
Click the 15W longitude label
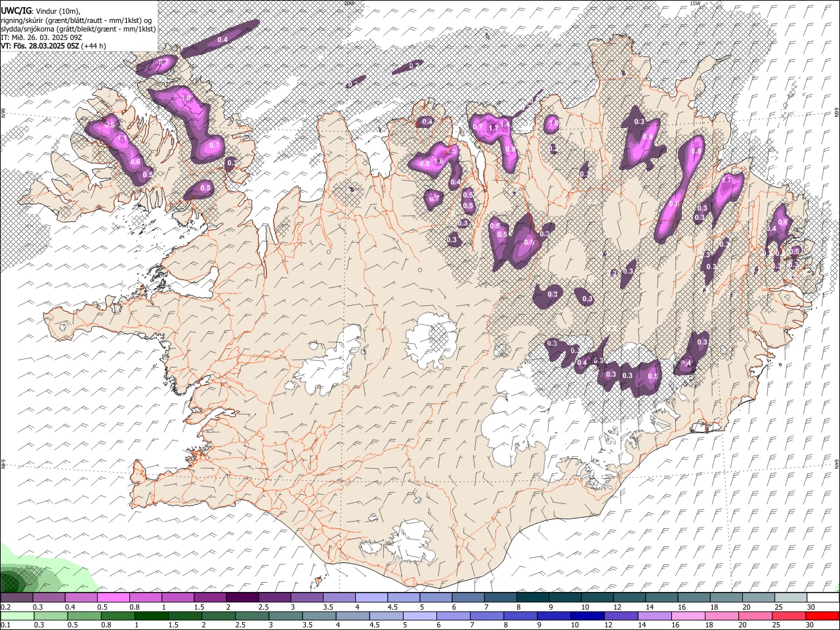[x=695, y=3]
